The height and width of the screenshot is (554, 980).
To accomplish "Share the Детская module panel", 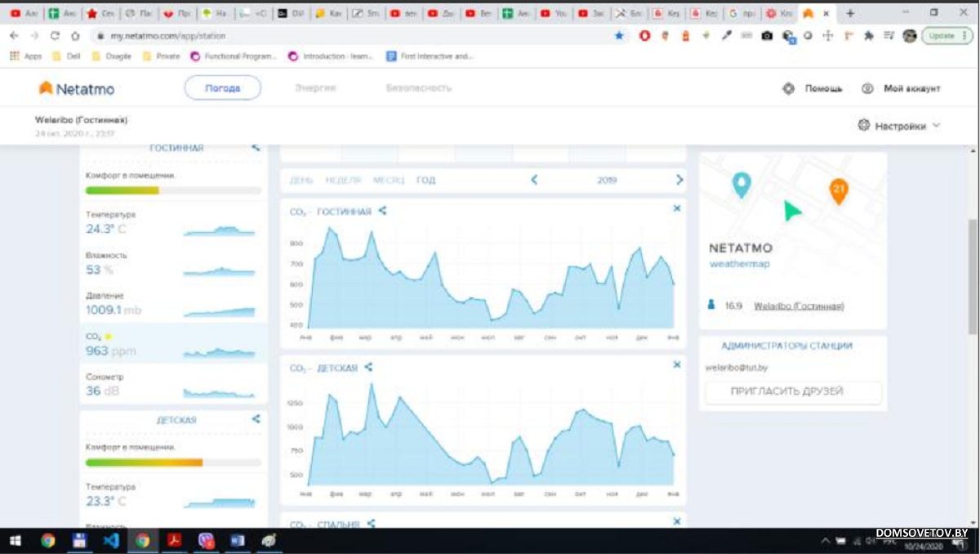I will point(256,419).
